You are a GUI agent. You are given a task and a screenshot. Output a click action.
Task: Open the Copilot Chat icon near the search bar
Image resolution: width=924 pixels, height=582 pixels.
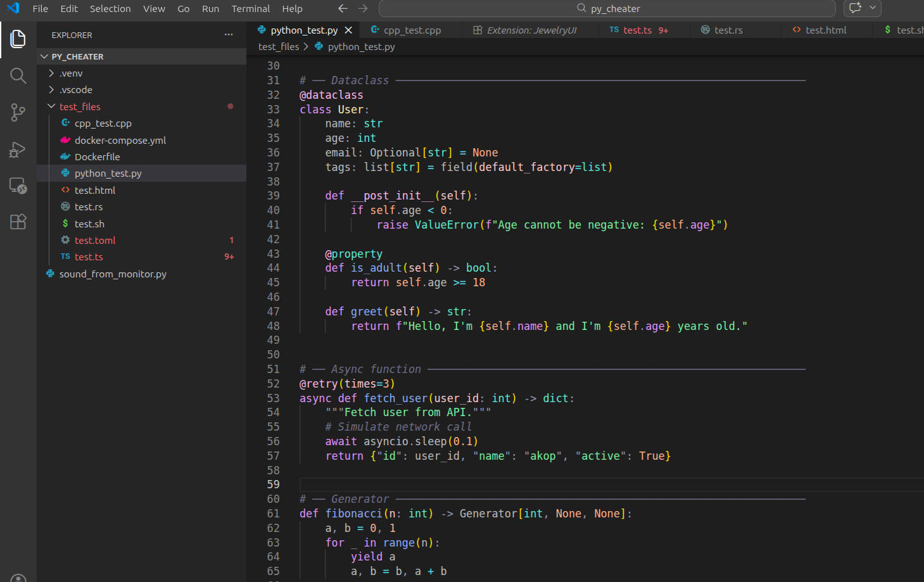pyautogui.click(x=854, y=8)
